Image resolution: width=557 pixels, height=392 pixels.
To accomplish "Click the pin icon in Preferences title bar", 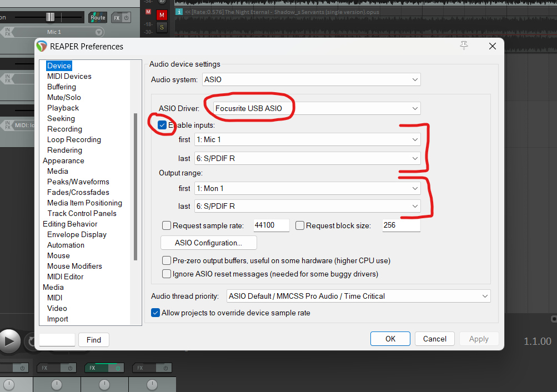I will pos(464,46).
